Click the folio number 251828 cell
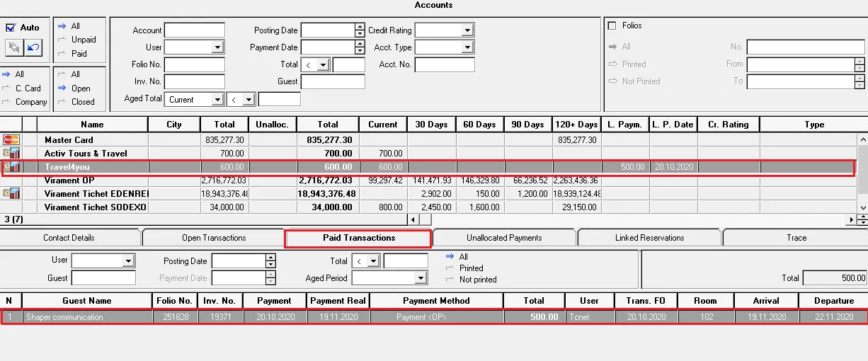868x361 pixels. [x=173, y=317]
